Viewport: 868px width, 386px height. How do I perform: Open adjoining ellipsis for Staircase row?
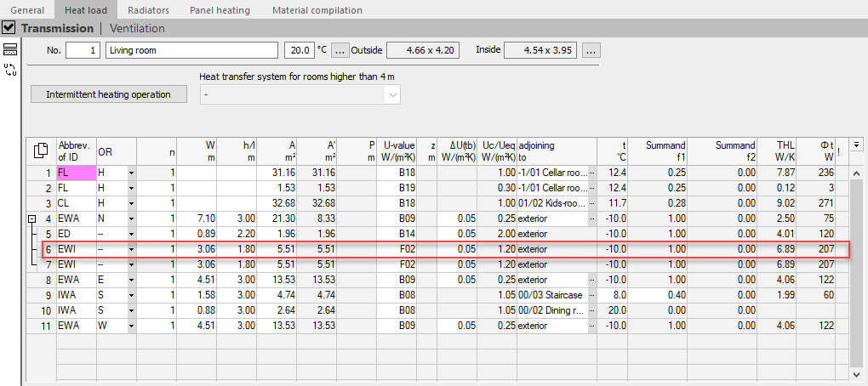(x=591, y=295)
